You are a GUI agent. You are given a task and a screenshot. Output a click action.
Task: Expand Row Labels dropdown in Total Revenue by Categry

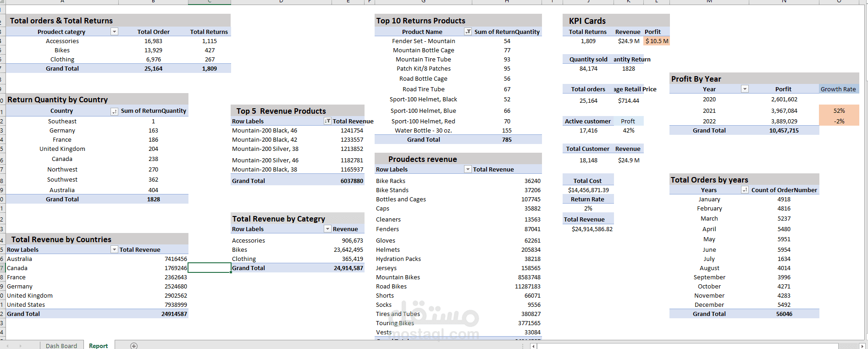327,229
